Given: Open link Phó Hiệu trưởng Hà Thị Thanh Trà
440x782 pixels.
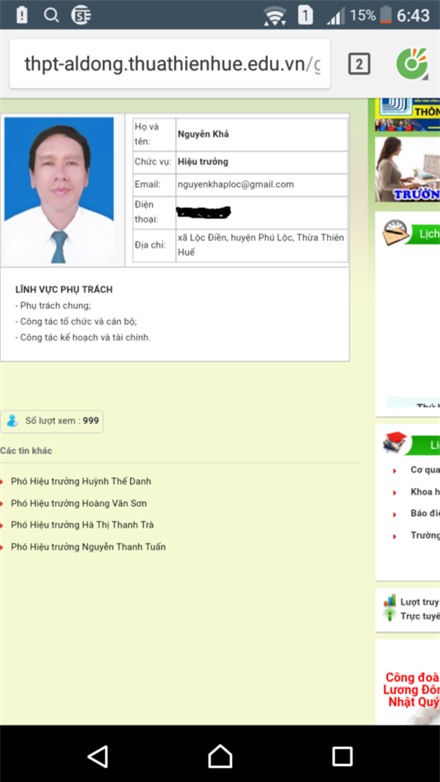Looking at the screenshot, I should coord(82,525).
